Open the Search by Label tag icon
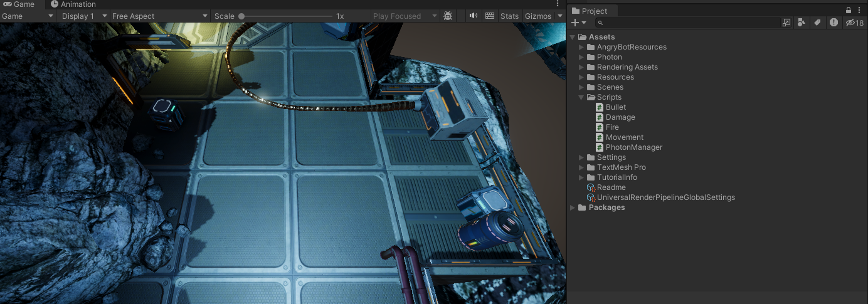 click(x=817, y=23)
